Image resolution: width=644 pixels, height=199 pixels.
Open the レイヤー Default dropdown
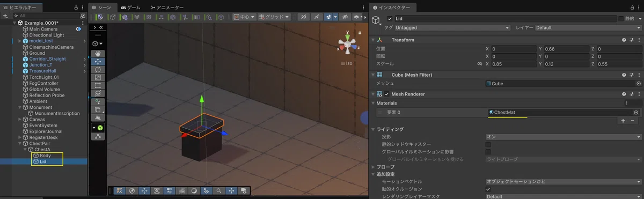click(x=588, y=27)
